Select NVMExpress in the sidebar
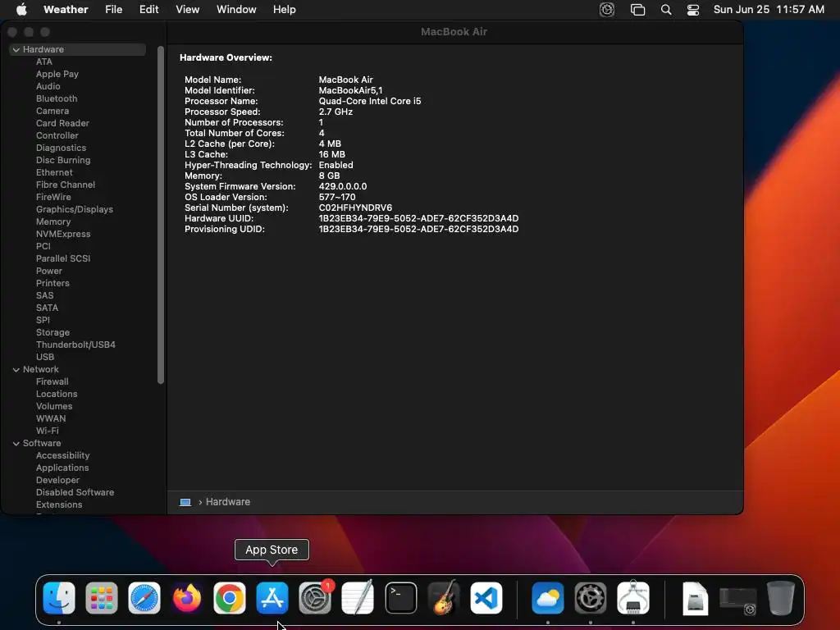The height and width of the screenshot is (630, 840). 63,234
